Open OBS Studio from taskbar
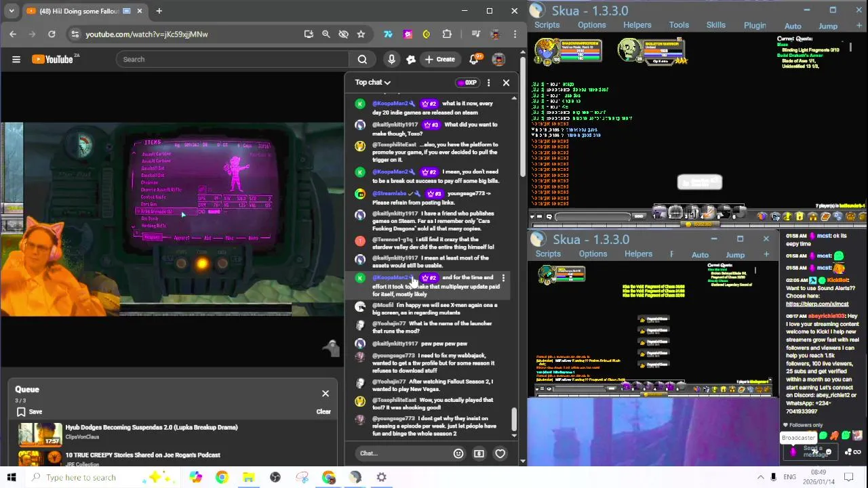The width and height of the screenshot is (868, 488). 275,477
